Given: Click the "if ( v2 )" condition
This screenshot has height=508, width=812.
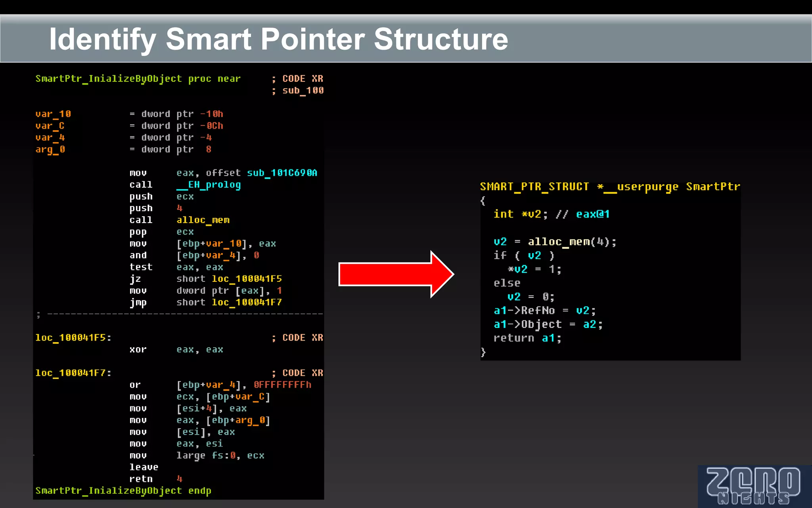Looking at the screenshot, I should pos(524,256).
